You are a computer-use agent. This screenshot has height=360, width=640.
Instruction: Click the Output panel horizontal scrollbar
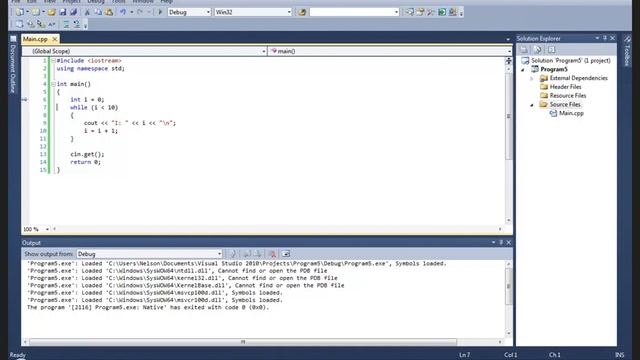click(x=243, y=342)
